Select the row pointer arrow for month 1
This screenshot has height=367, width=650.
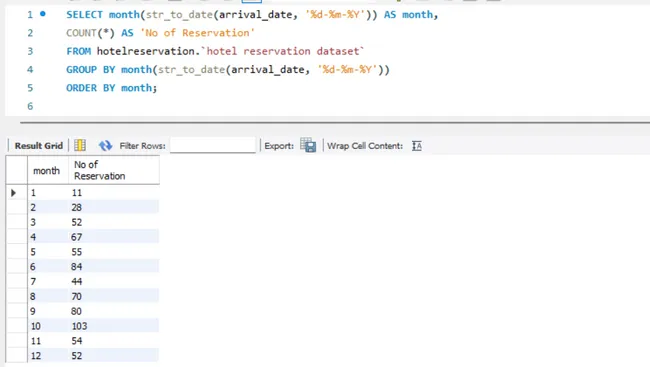[14, 193]
